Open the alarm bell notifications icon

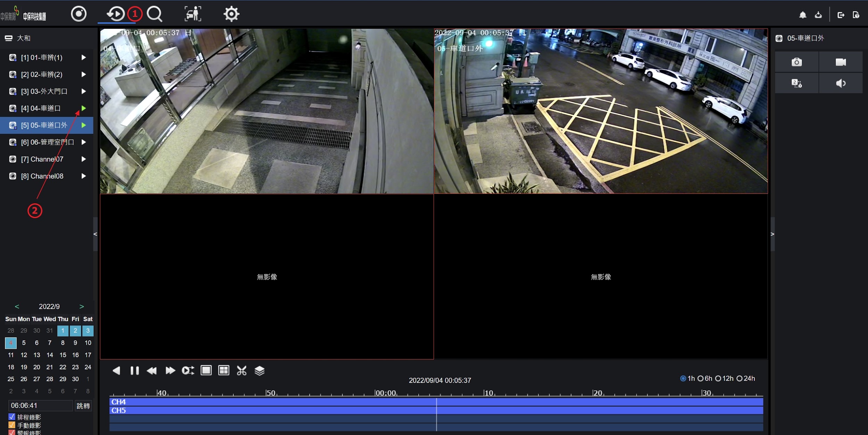pos(803,15)
